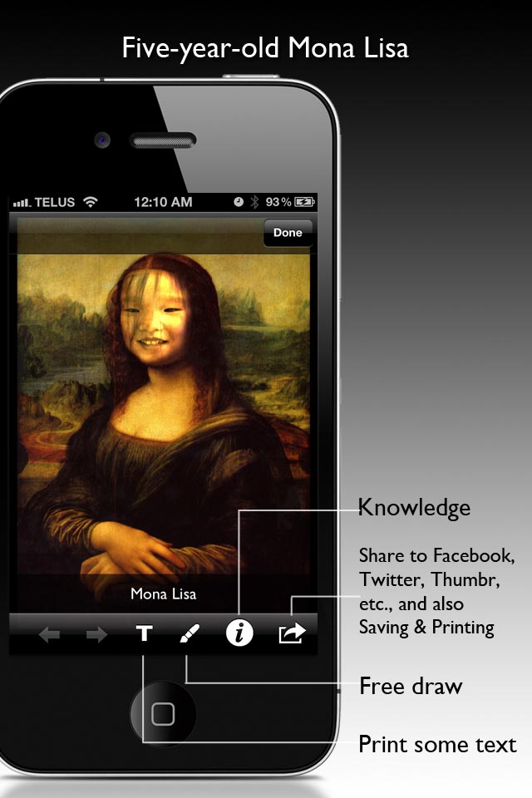Click the "Five-year-old Mona Lisa" heading
Viewport: 532px width, 798px height.
(x=265, y=49)
